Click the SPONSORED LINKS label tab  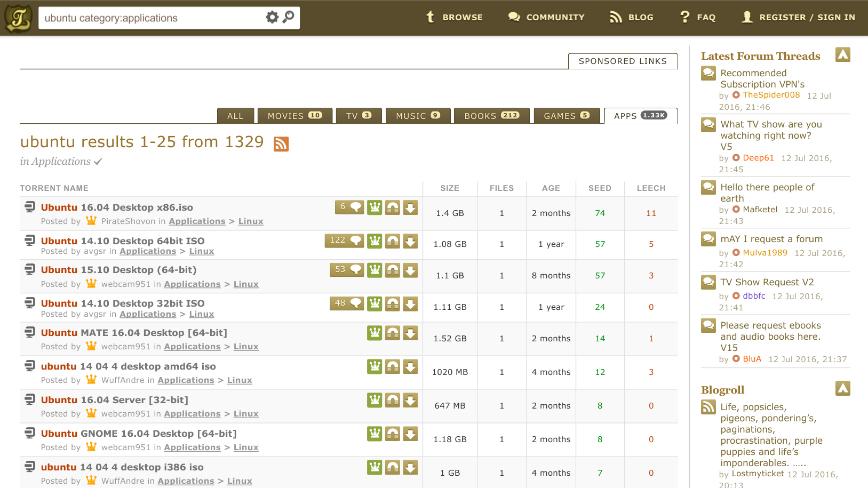(x=623, y=61)
